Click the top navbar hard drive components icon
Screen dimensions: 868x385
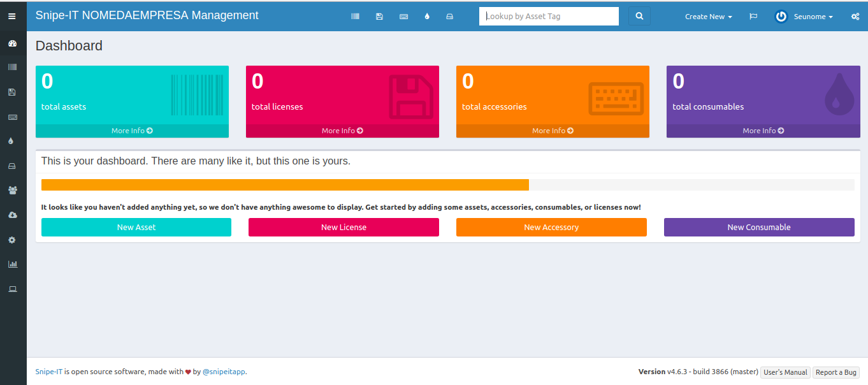[449, 17]
